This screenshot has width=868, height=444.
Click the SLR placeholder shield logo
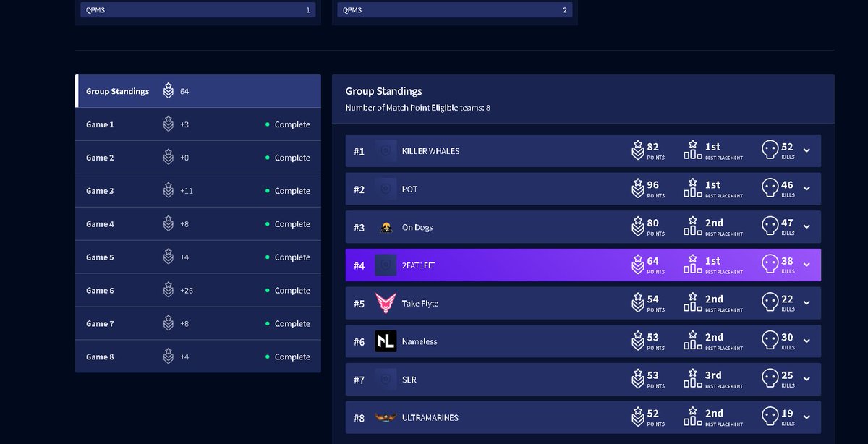click(386, 380)
